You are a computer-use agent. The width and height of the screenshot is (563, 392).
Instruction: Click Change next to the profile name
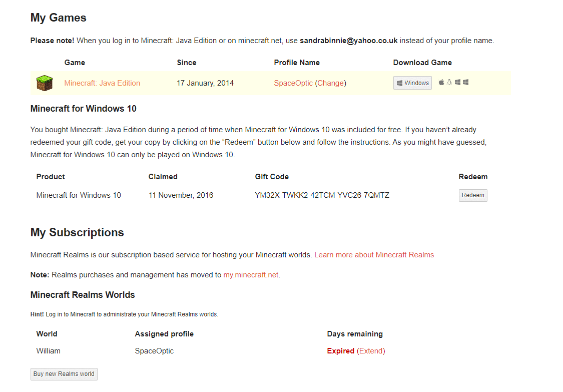coord(331,83)
